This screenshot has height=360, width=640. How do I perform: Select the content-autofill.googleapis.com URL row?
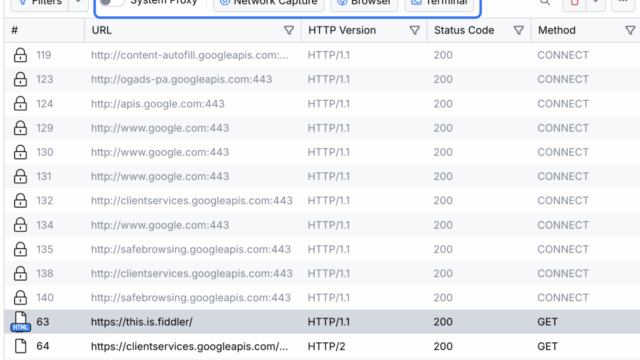(190, 55)
